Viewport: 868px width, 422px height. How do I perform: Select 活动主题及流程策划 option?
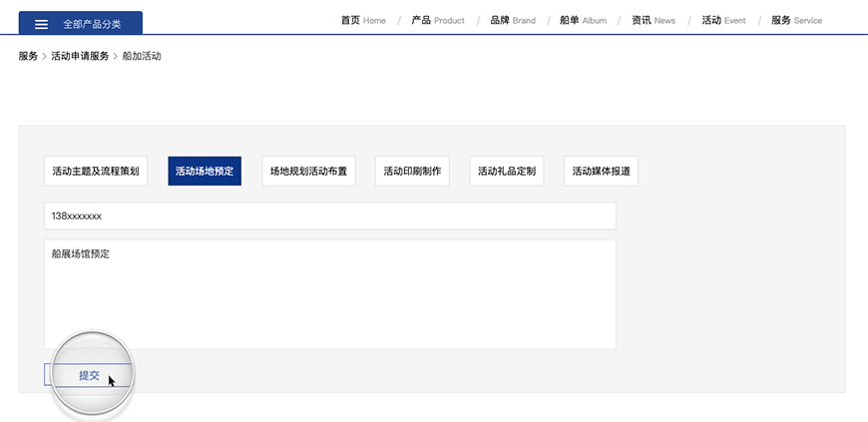pyautogui.click(x=96, y=171)
